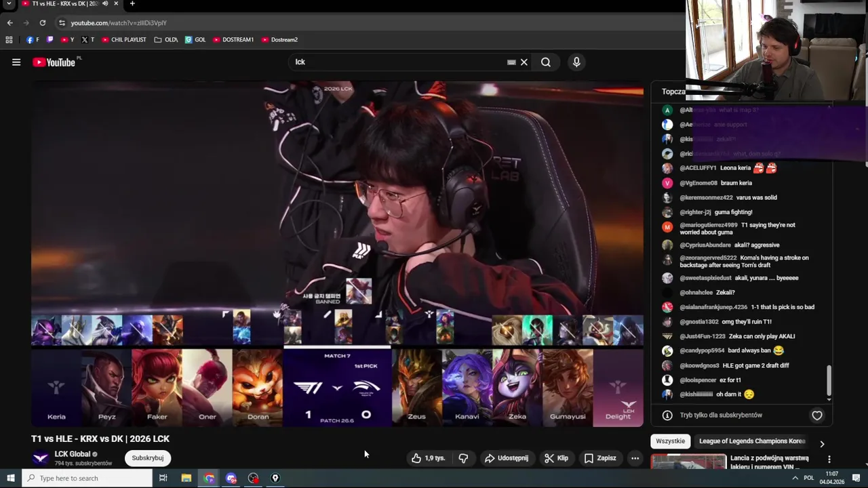
Task: Open more actions three-dot menu under video
Action: 635,458
